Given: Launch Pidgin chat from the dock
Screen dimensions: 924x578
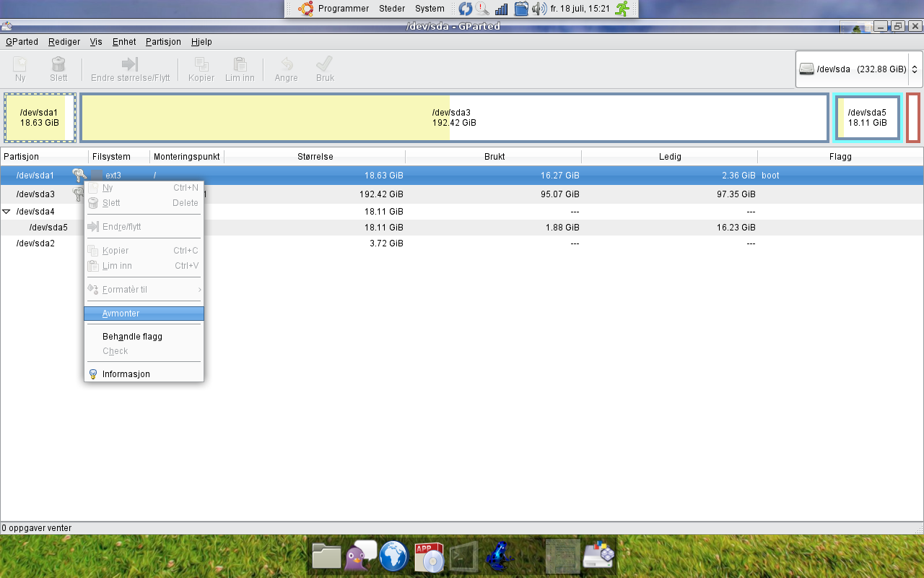Looking at the screenshot, I should [x=360, y=556].
